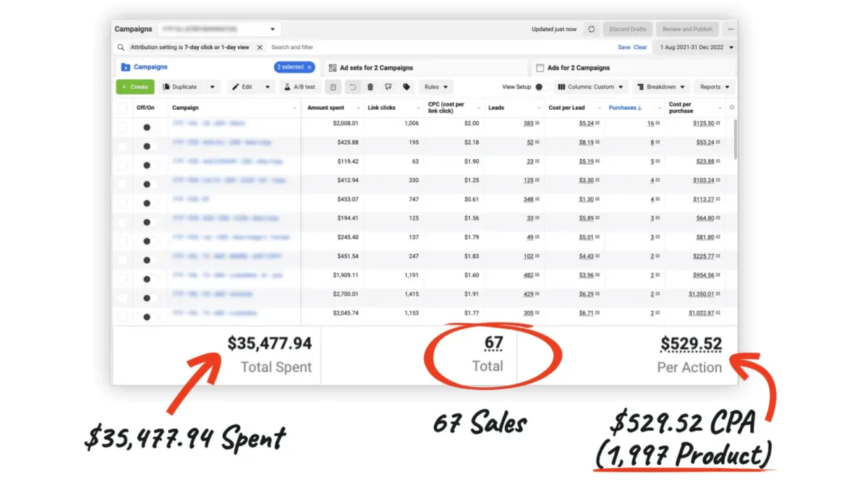Remove the Attribution setting filter with its X

pyautogui.click(x=260, y=48)
